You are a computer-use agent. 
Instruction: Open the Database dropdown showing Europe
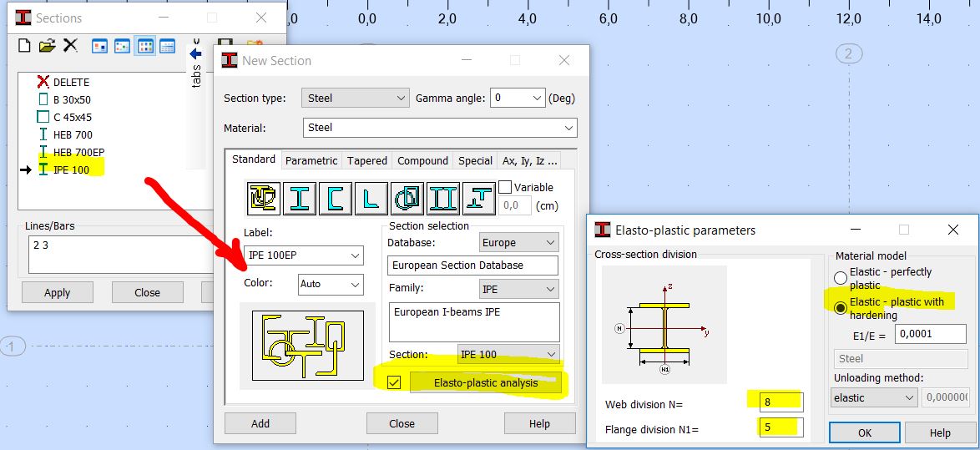518,242
